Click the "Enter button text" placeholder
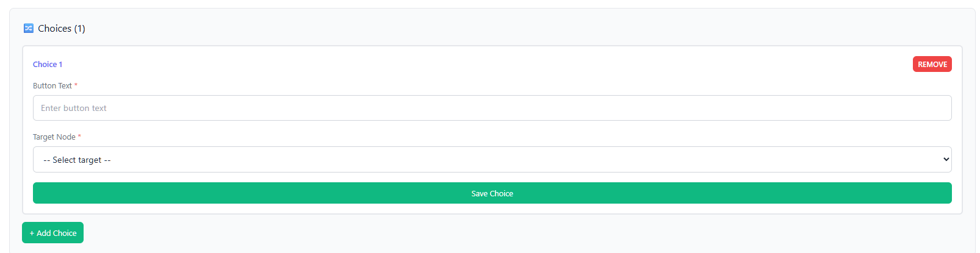The image size is (980, 253). (74, 108)
